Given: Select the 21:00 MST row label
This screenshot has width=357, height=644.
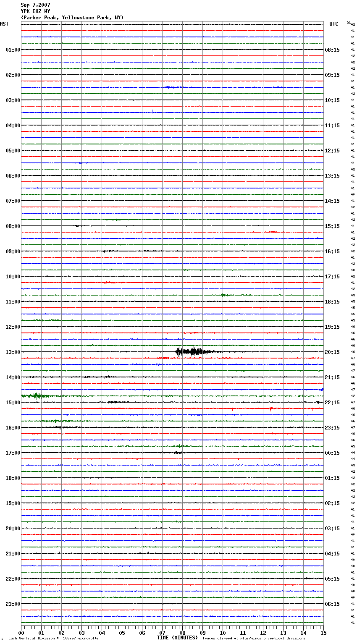Looking at the screenshot, I should pyautogui.click(x=13, y=554).
